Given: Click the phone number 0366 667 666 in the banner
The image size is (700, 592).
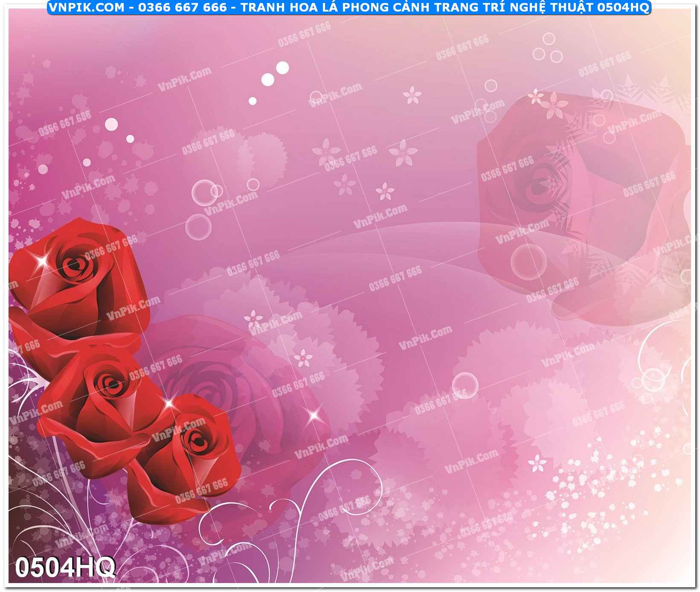Looking at the screenshot, I should [x=182, y=7].
